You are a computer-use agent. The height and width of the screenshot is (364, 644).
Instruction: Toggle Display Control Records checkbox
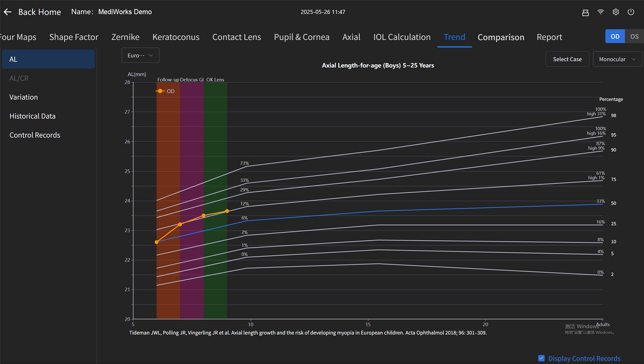tap(541, 358)
